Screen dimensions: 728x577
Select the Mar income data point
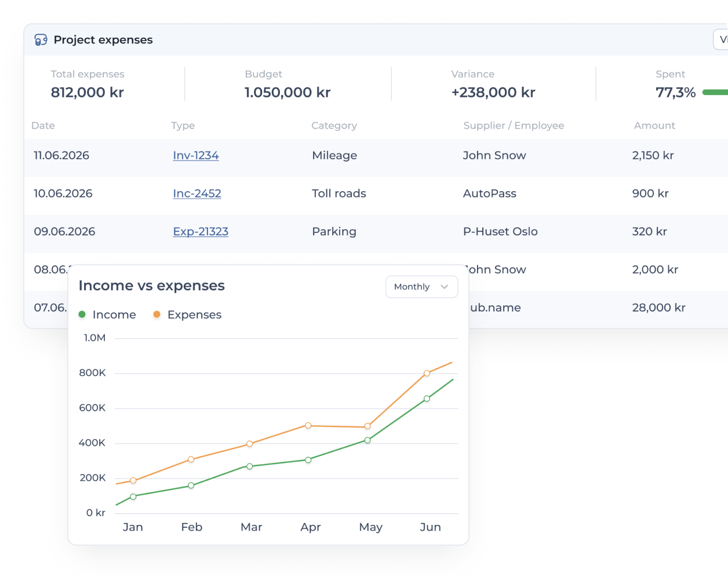(x=250, y=466)
